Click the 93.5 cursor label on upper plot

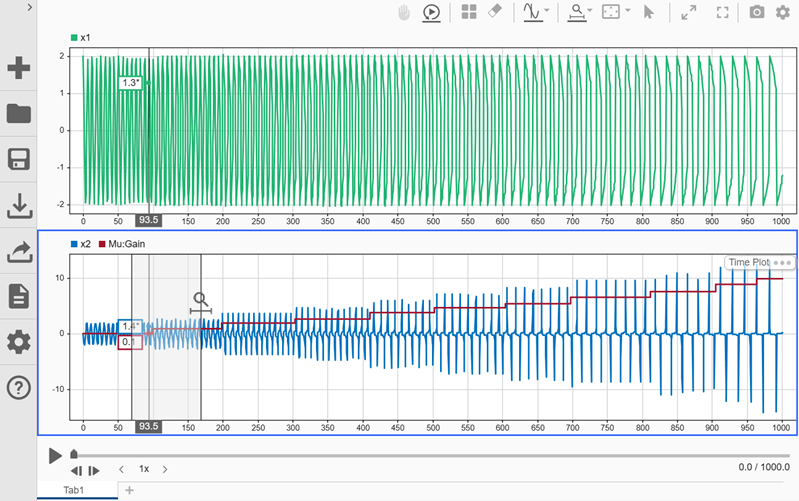(x=148, y=220)
